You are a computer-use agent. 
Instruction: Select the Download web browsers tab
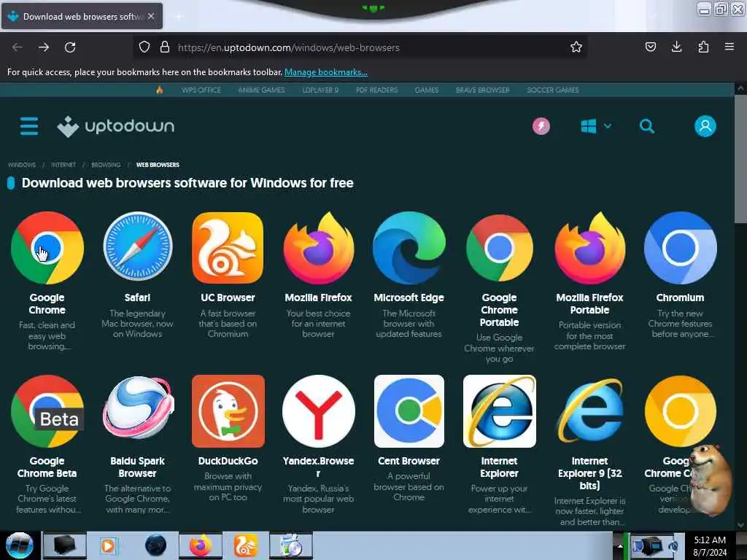click(x=82, y=16)
